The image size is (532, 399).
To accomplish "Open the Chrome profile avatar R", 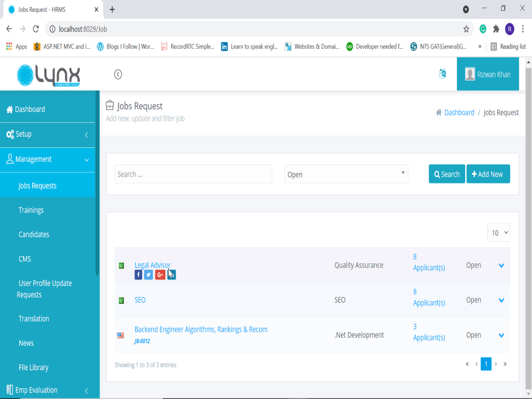I will point(510,29).
